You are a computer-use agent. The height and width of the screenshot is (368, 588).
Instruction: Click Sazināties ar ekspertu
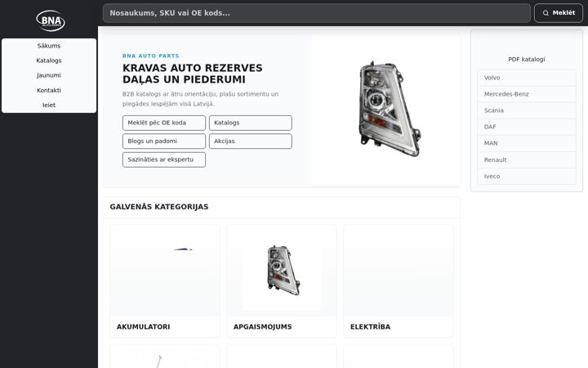pyautogui.click(x=164, y=159)
